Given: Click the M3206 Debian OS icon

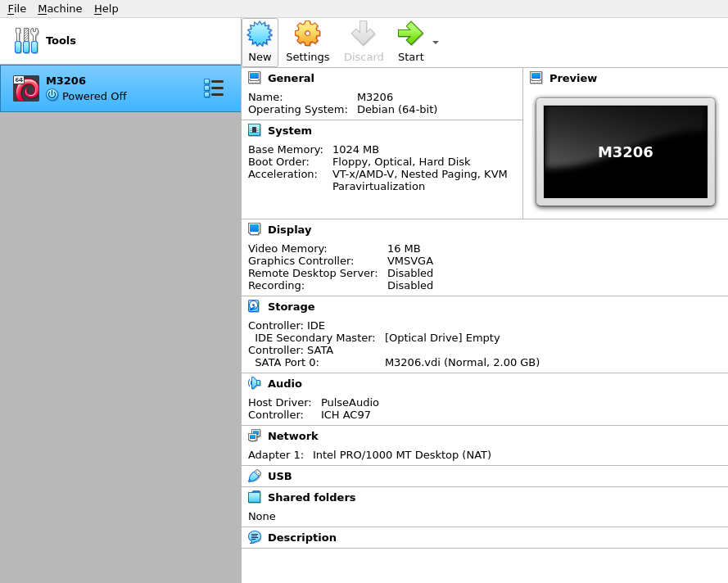Looking at the screenshot, I should click(x=26, y=88).
